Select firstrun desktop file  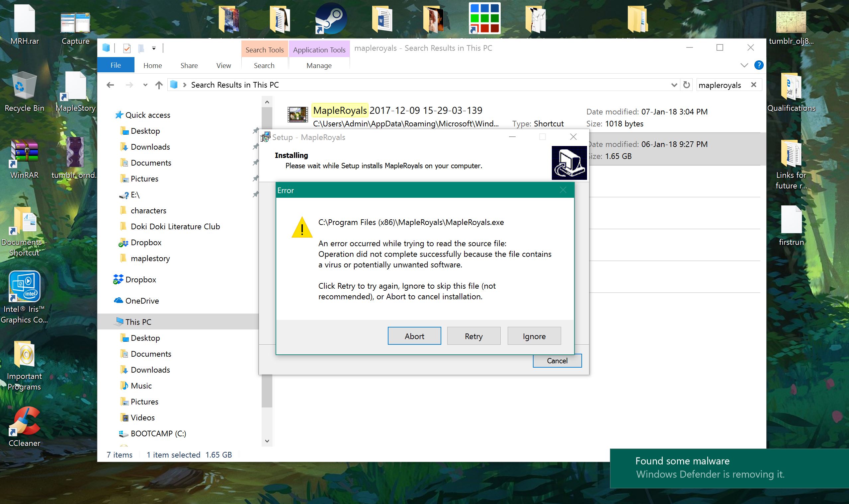click(791, 226)
